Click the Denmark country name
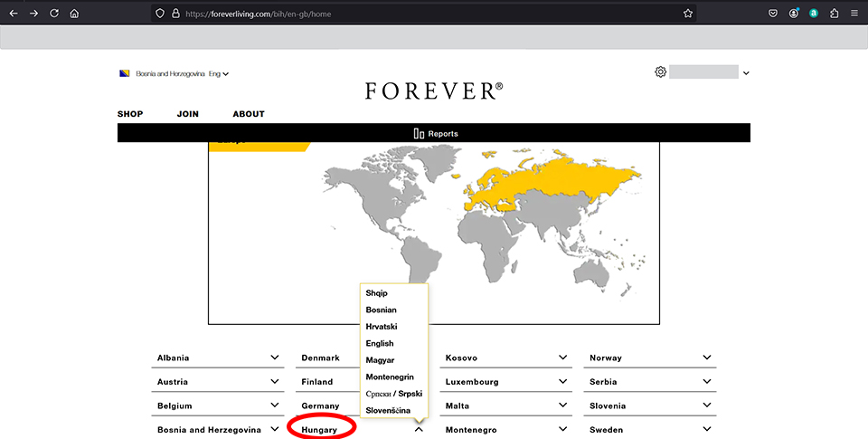868x439 pixels. [320, 358]
